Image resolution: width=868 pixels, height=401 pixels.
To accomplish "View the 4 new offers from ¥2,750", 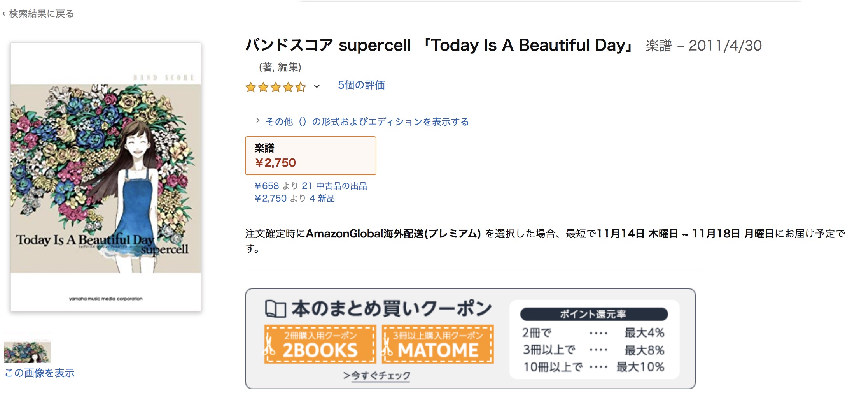I will point(295,199).
